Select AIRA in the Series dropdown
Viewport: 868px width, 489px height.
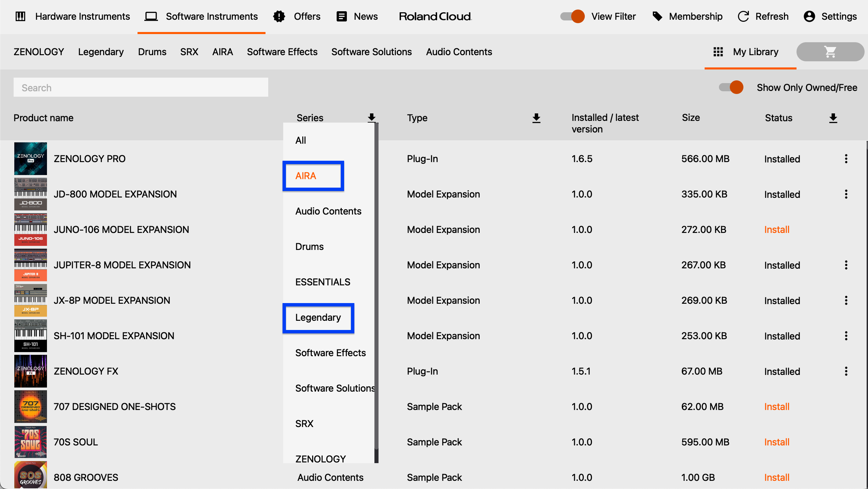tap(329, 176)
